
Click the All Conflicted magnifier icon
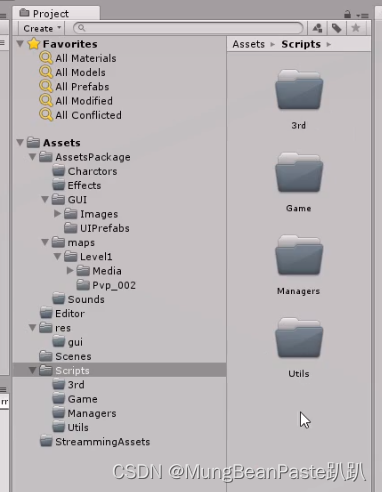(46, 115)
